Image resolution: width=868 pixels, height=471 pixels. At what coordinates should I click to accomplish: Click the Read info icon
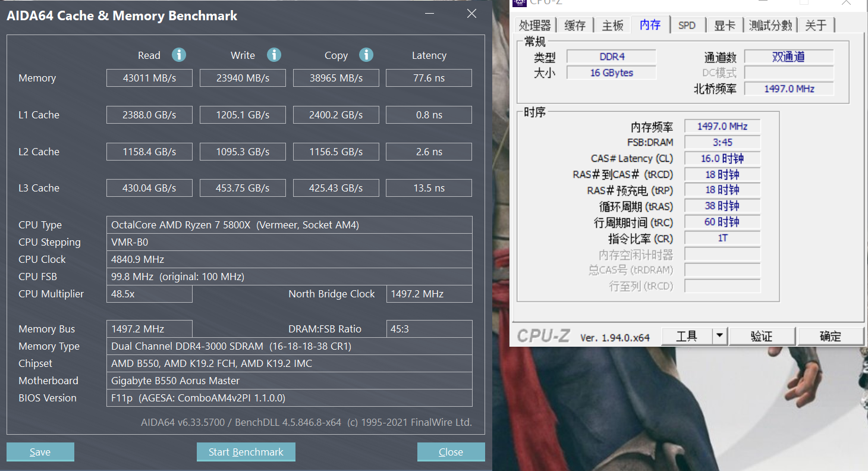pos(179,55)
